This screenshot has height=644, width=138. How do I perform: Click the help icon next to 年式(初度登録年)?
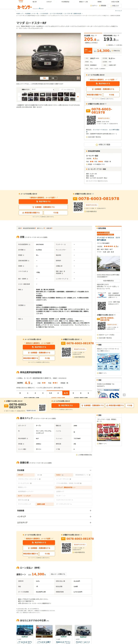(30, 244)
